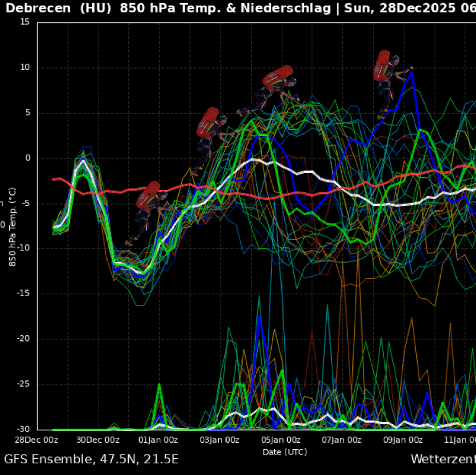Image resolution: width=476 pixels, height=475 pixels.
Task: Click the -30 value on temperature axis
Action: (x=22, y=429)
